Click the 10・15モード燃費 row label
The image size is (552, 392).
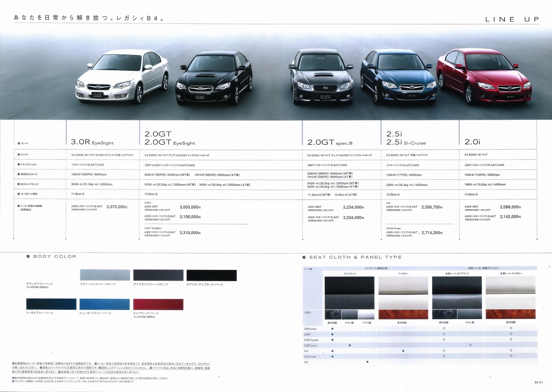tap(29, 194)
